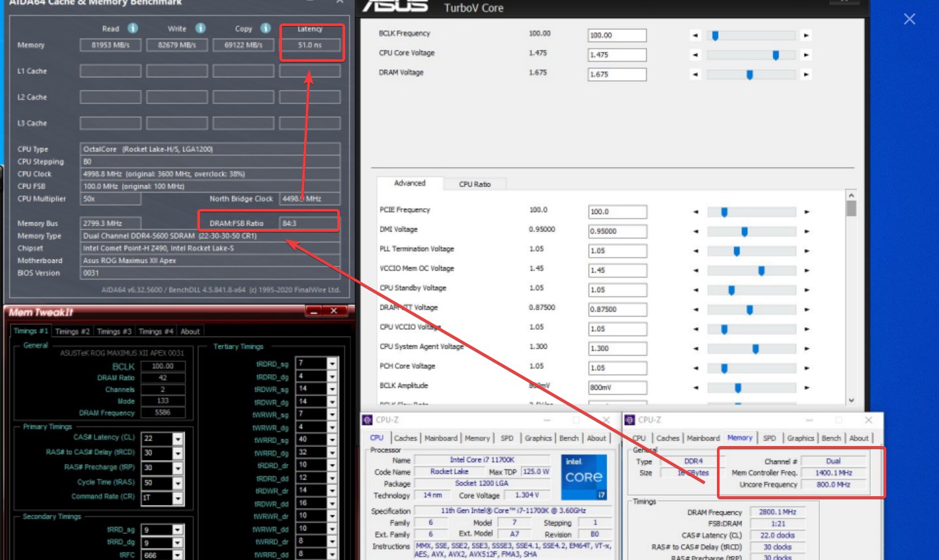Image resolution: width=939 pixels, height=560 pixels.
Task: Adjust the CPU System Agent Voltage slider thumb
Action: point(755,348)
